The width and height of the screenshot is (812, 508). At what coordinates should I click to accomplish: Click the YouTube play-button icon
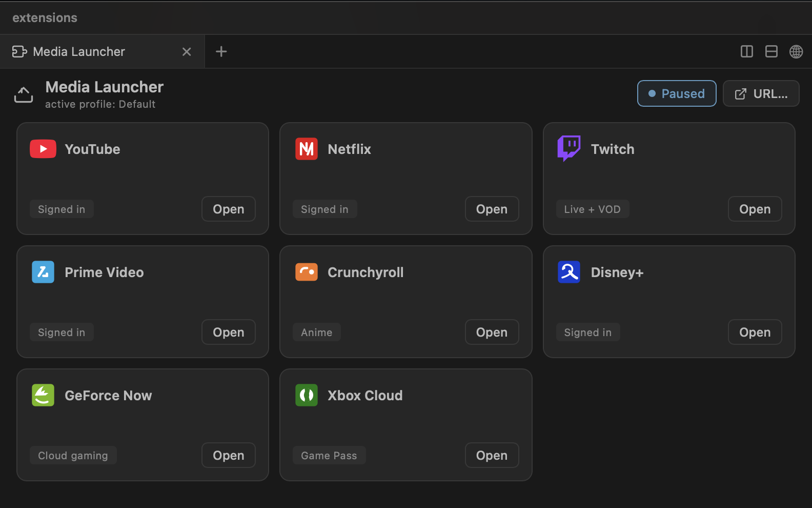(x=43, y=149)
